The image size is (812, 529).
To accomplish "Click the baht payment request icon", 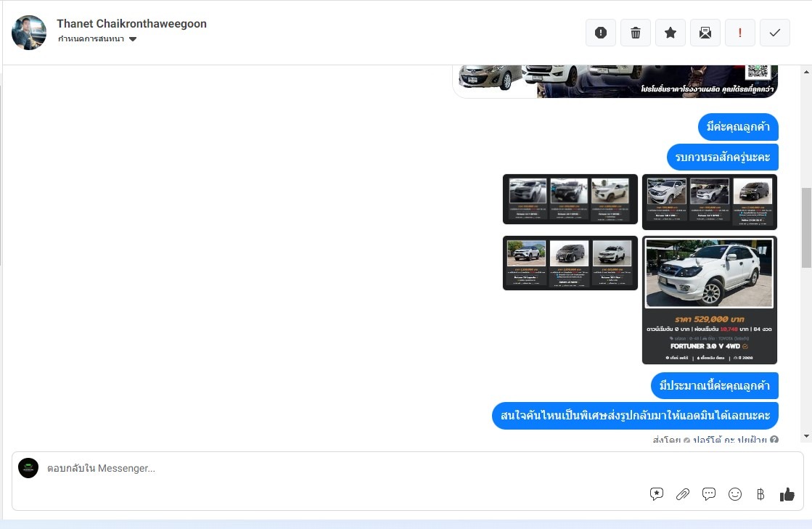I will [760, 494].
